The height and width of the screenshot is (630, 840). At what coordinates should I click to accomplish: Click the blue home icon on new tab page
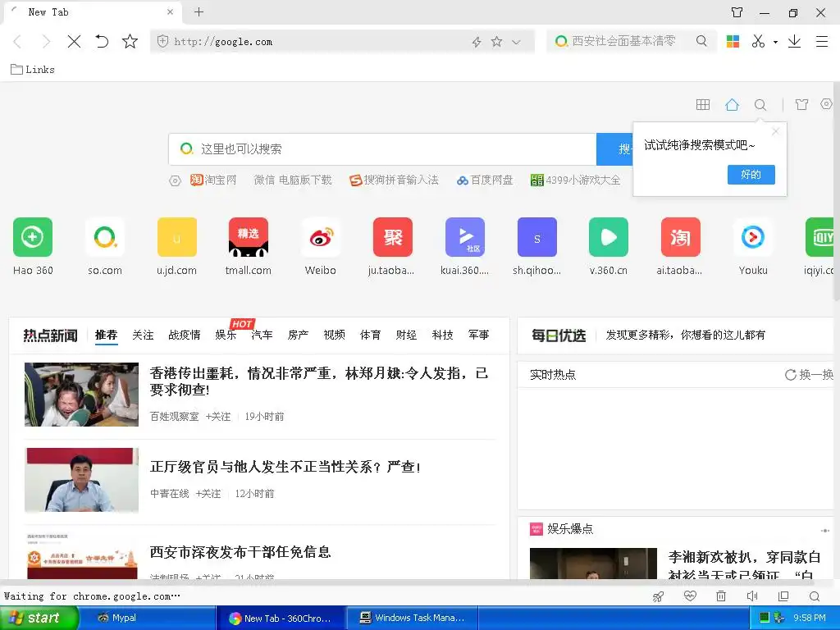732,104
